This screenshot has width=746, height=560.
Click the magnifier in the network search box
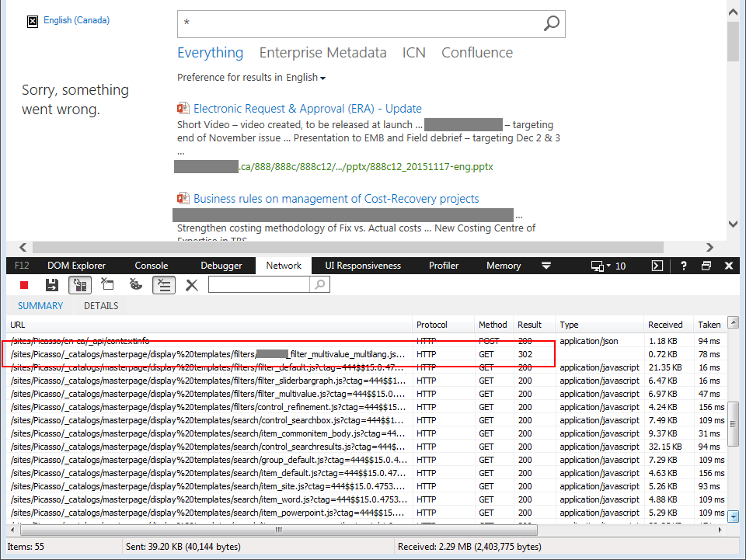point(319,285)
